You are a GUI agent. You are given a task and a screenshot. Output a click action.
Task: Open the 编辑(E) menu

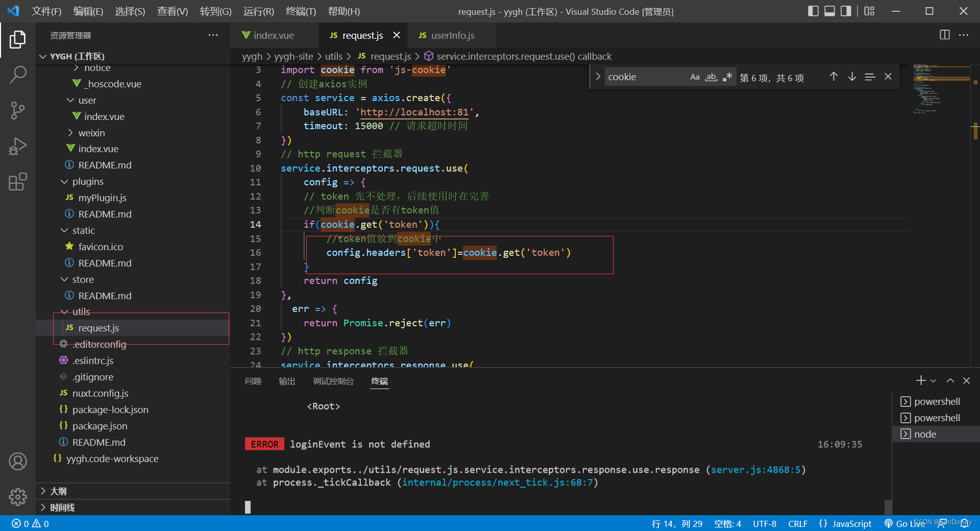click(x=88, y=11)
